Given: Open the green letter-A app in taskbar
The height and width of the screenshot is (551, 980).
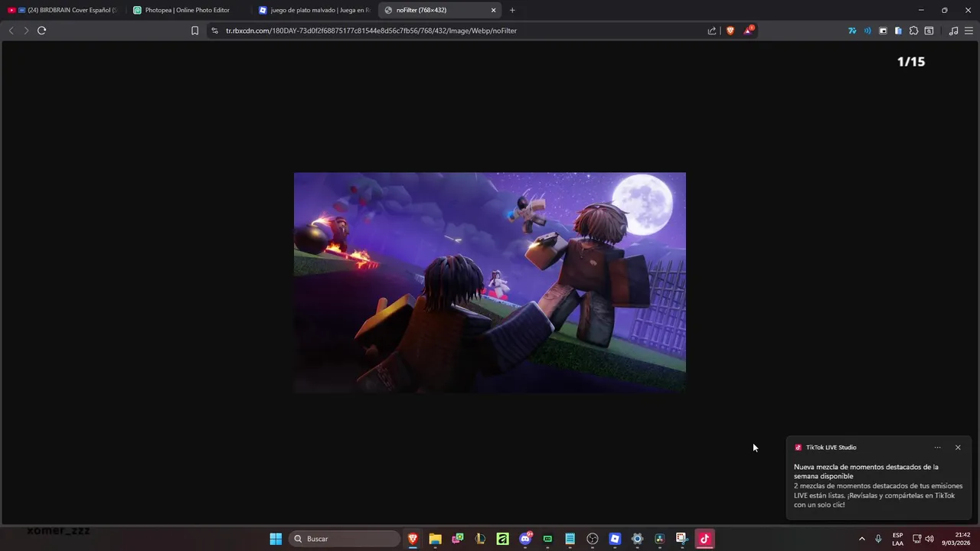Looking at the screenshot, I should coord(502,539).
